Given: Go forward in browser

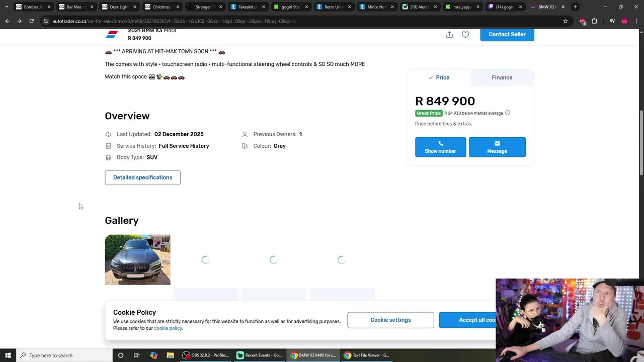Looking at the screenshot, I should [19, 21].
